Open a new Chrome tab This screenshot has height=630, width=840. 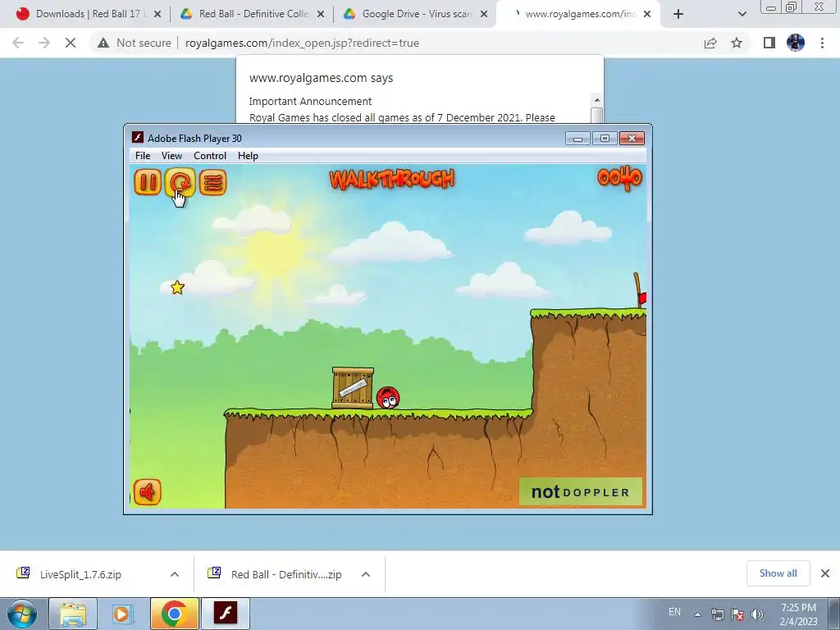pyautogui.click(x=678, y=15)
